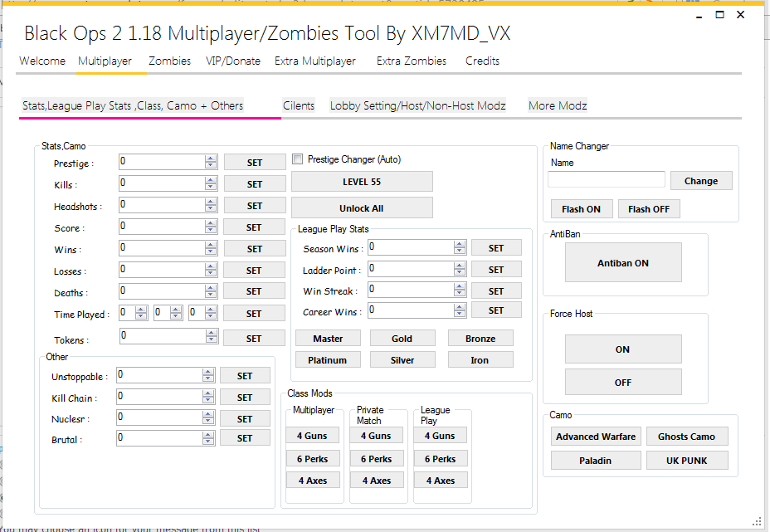Screen dimensions: 770x532
Task: Increase Tokens value with up arrow
Action: pyautogui.click(x=211, y=333)
